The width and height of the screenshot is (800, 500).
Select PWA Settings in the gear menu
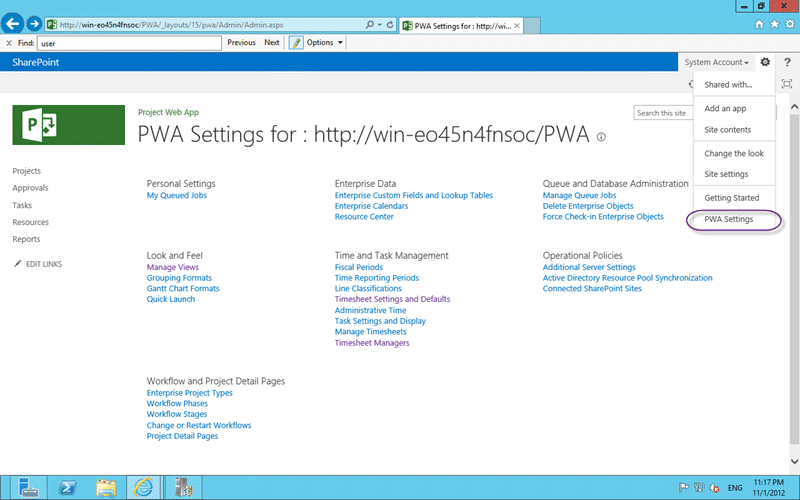pos(729,219)
